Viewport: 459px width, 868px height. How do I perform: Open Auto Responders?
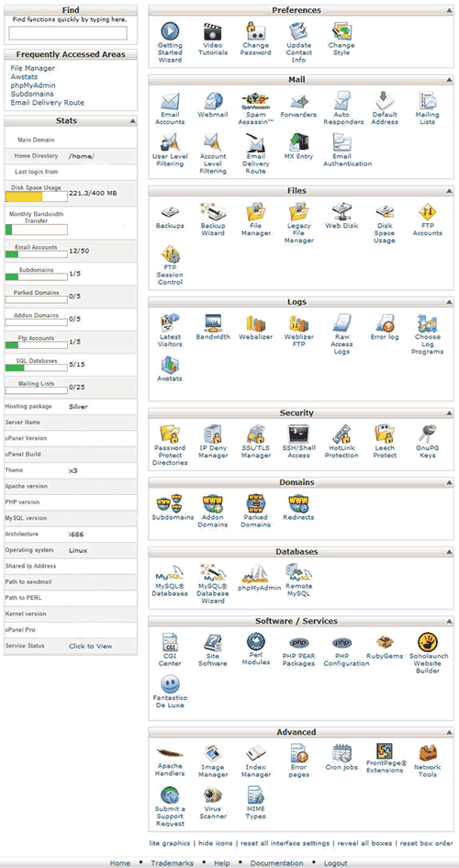pyautogui.click(x=341, y=108)
